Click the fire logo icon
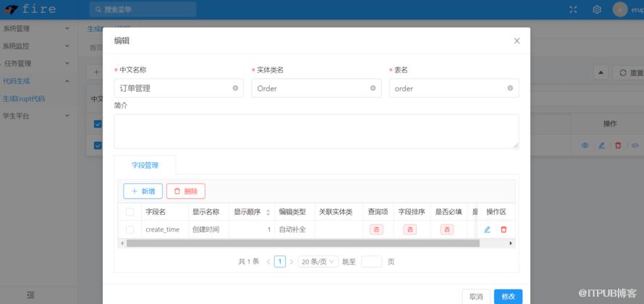The height and width of the screenshot is (304, 644). [x=10, y=9]
